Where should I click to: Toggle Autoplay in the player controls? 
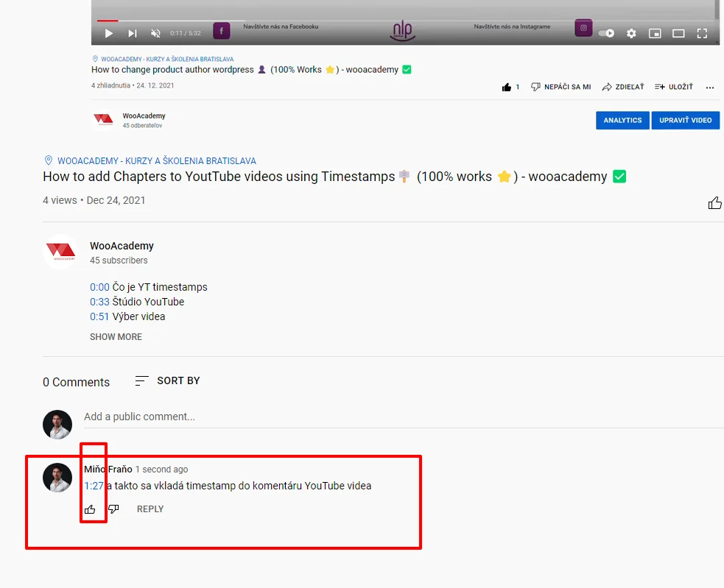pos(606,33)
